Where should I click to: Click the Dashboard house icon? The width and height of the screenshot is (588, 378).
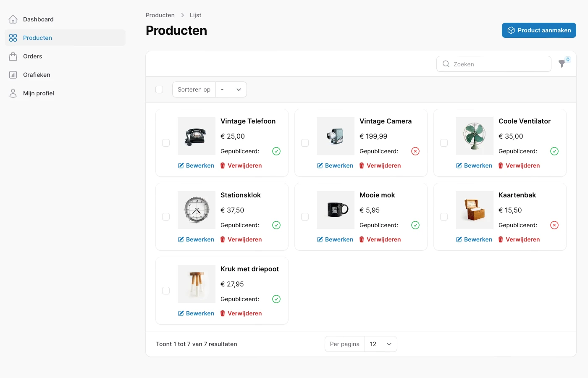coord(13,19)
